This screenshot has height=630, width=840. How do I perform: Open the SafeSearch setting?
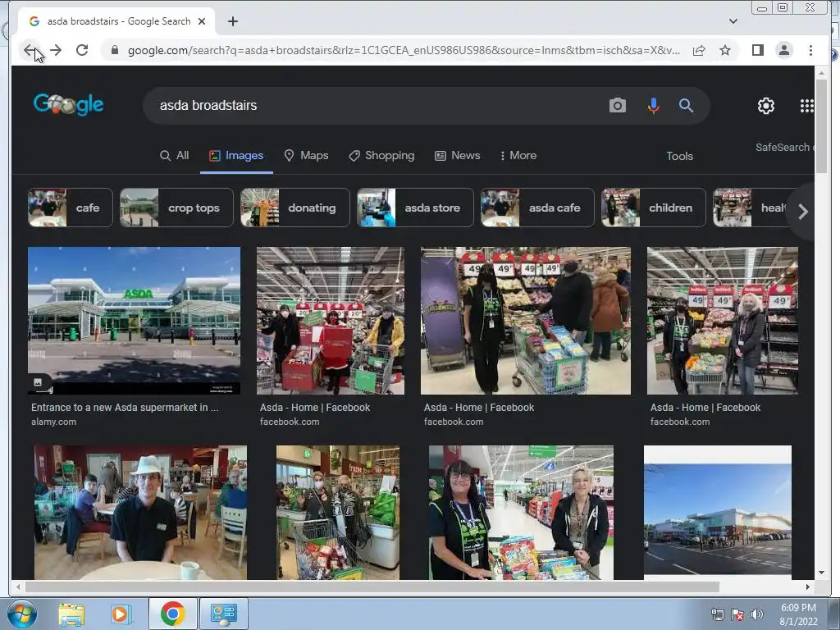click(x=784, y=148)
